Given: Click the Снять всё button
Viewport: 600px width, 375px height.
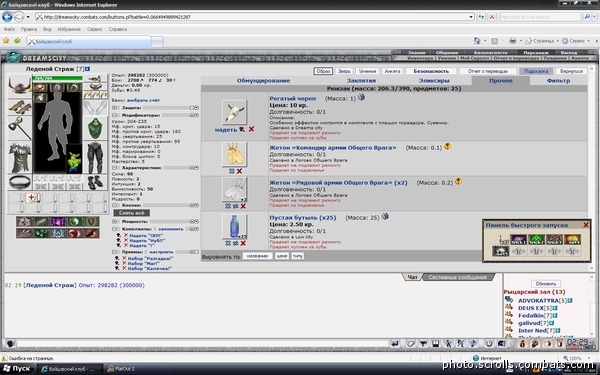Looking at the screenshot, I should (132, 213).
